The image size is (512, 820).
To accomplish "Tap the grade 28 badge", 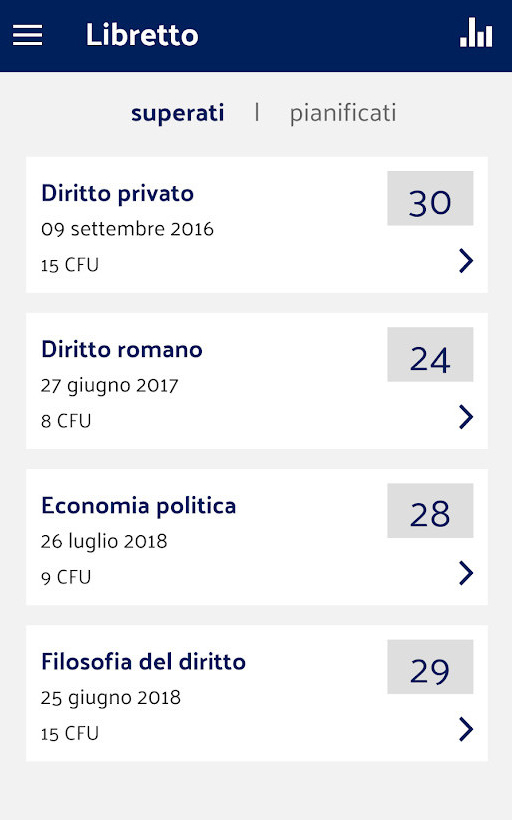I will tap(430, 510).
